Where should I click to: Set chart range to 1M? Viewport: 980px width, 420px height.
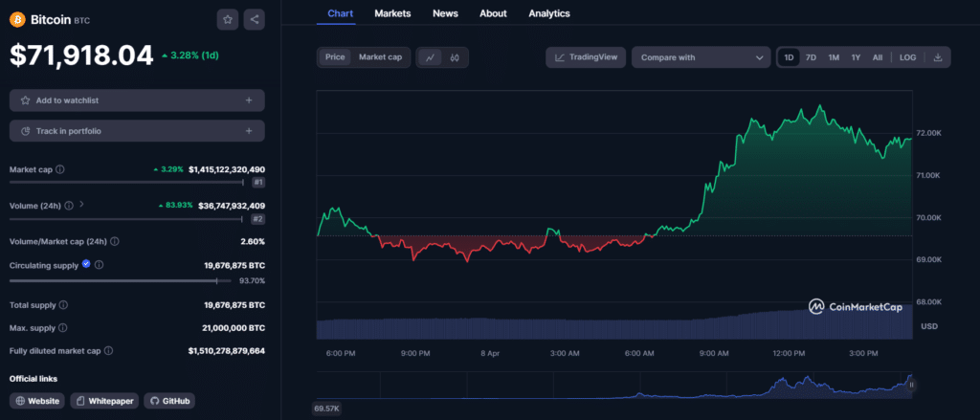point(834,57)
